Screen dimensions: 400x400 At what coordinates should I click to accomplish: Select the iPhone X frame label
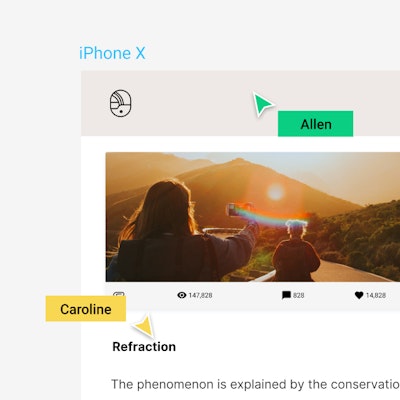click(x=112, y=53)
